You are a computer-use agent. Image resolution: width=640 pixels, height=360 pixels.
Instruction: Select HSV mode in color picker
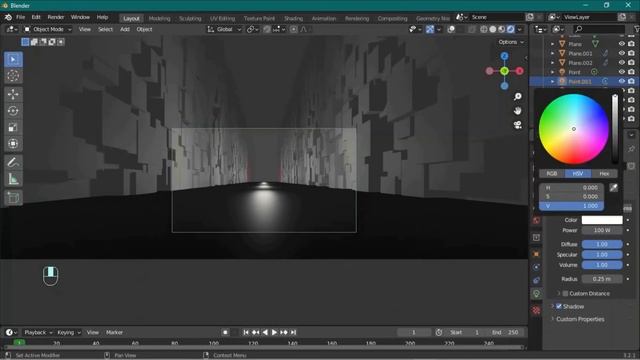coord(578,173)
